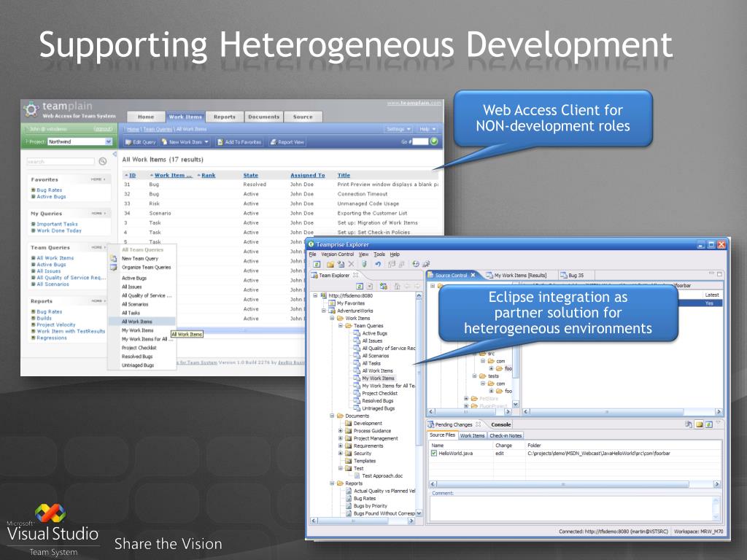Image resolution: width=747 pixels, height=560 pixels.
Task: Click the Organize Team Queries icon in popup menu
Action: point(114,267)
